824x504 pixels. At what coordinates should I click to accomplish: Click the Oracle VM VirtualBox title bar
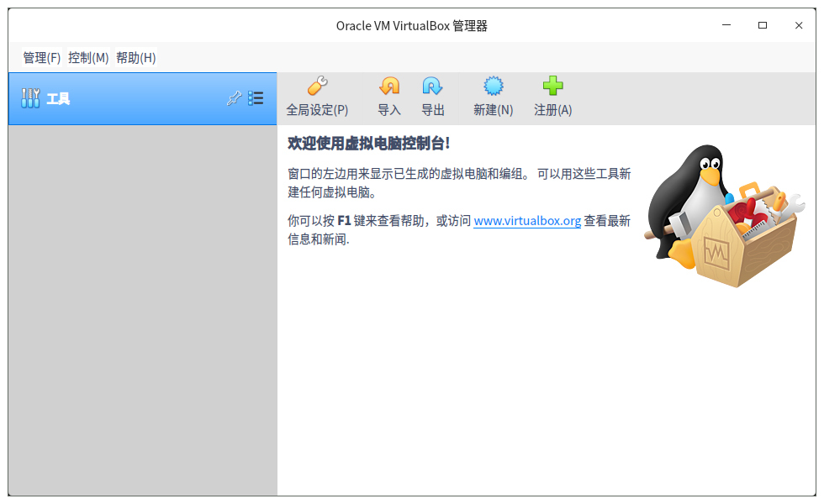pos(411,25)
